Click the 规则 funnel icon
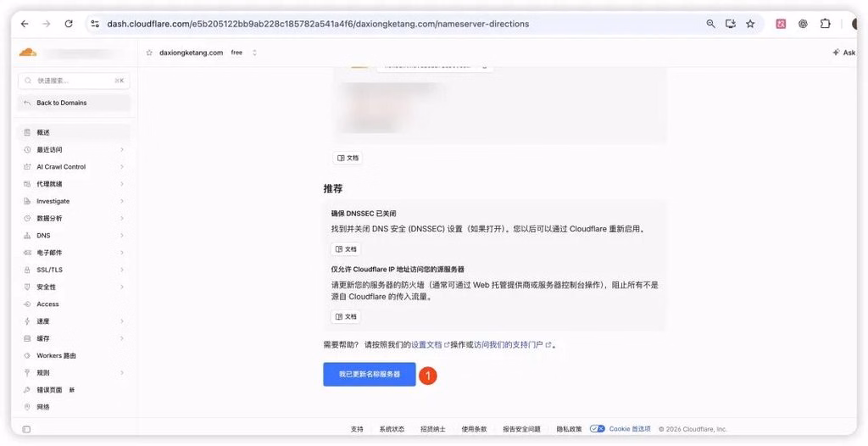 point(27,373)
